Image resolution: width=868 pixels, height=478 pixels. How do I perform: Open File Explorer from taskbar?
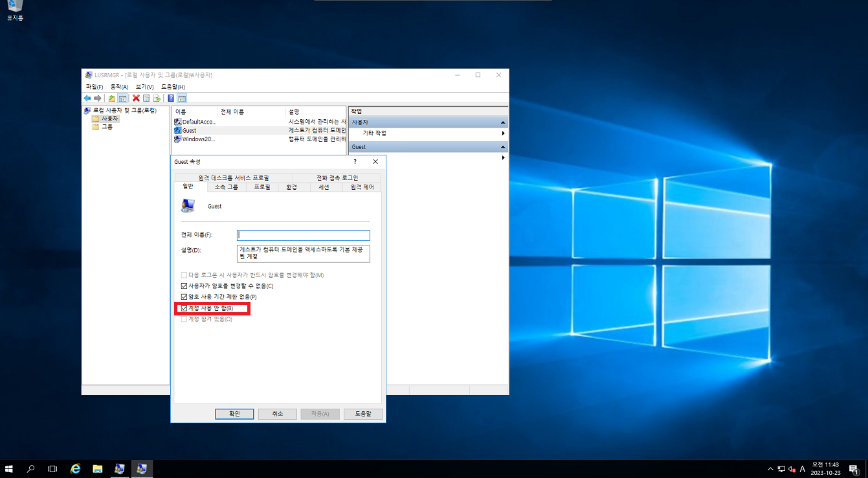[x=97, y=468]
